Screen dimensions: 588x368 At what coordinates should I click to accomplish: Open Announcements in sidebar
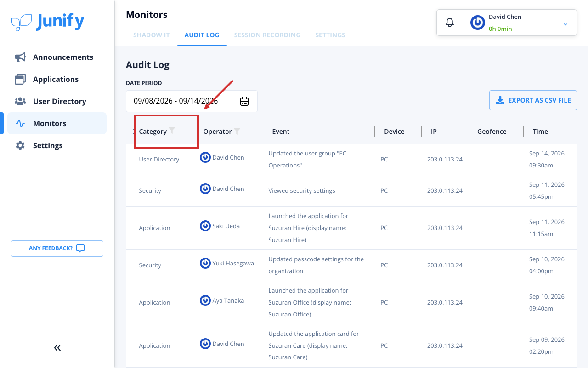click(x=57, y=57)
